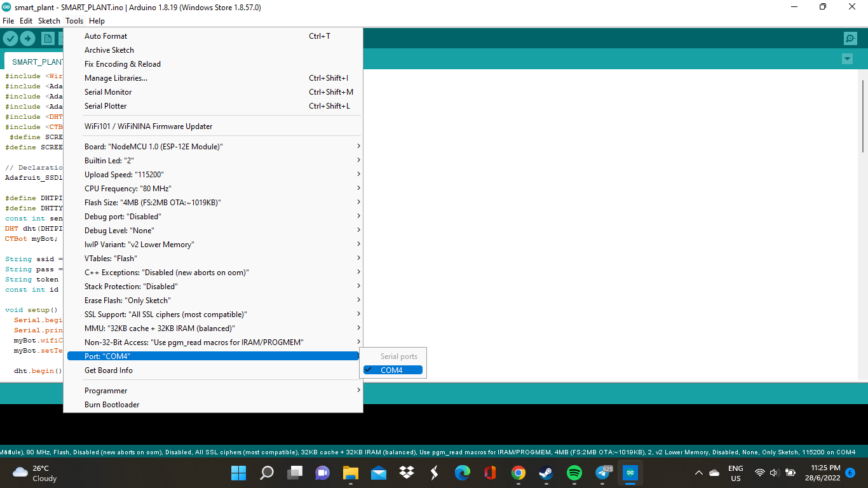This screenshot has height=488, width=868.
Task: Expand Upload Speed "115200" submenu
Action: (213, 175)
